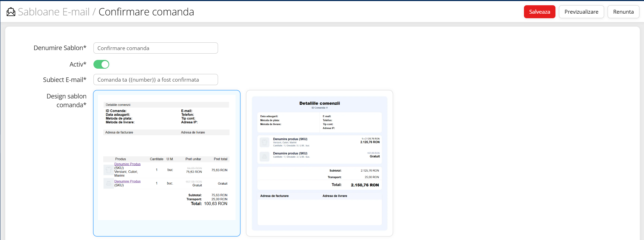This screenshot has width=644, height=240.
Task: Click the envelope icon beside Sabloane E-mail
Action: coord(11,12)
